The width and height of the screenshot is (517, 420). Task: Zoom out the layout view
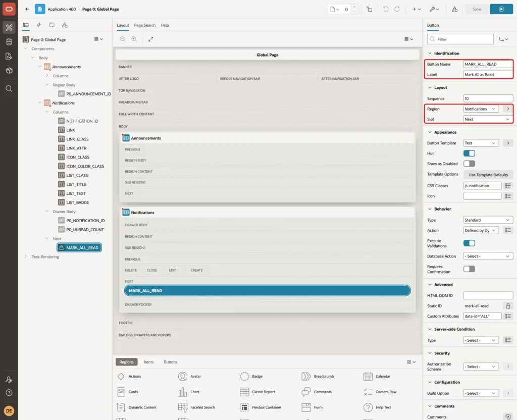[123, 39]
